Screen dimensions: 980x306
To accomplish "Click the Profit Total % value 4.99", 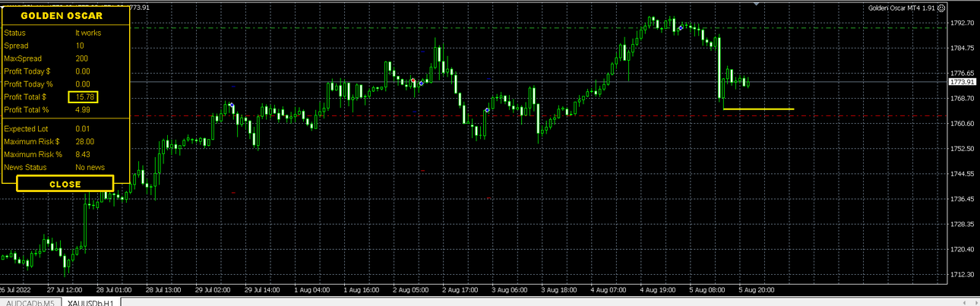I will tap(83, 110).
